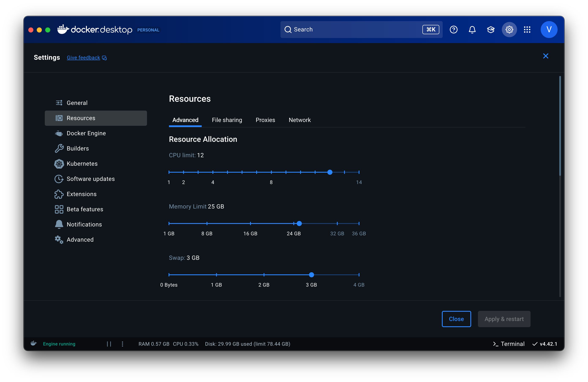Open the user avatar V
This screenshot has width=588, height=382.
point(549,30)
